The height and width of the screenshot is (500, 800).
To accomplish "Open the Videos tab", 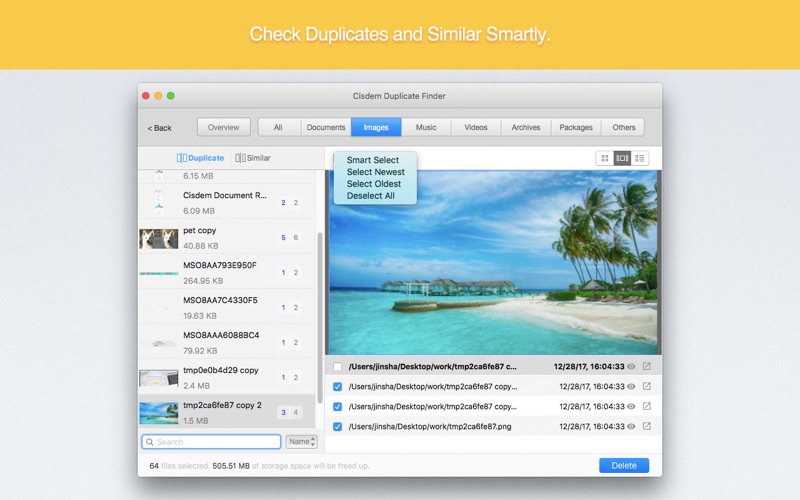I will point(476,127).
